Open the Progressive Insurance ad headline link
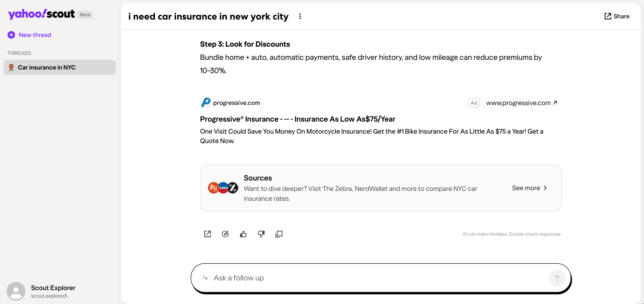 pyautogui.click(x=297, y=119)
